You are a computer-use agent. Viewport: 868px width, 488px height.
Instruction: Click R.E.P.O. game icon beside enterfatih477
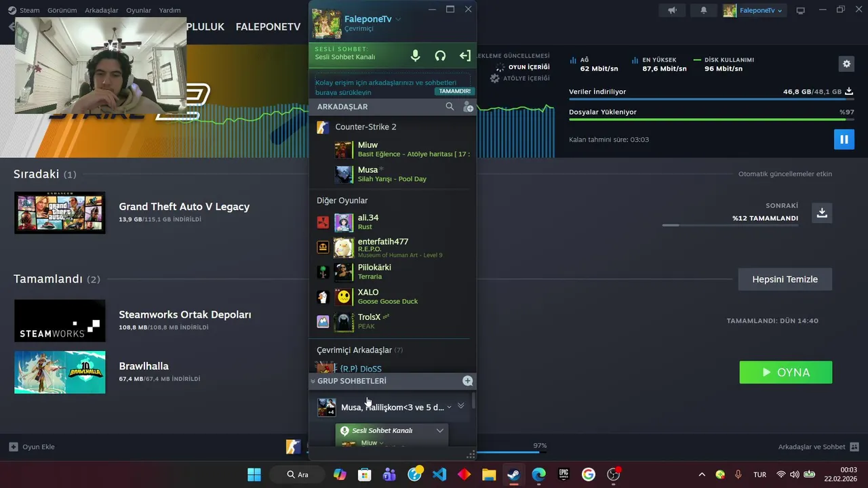pos(323,247)
